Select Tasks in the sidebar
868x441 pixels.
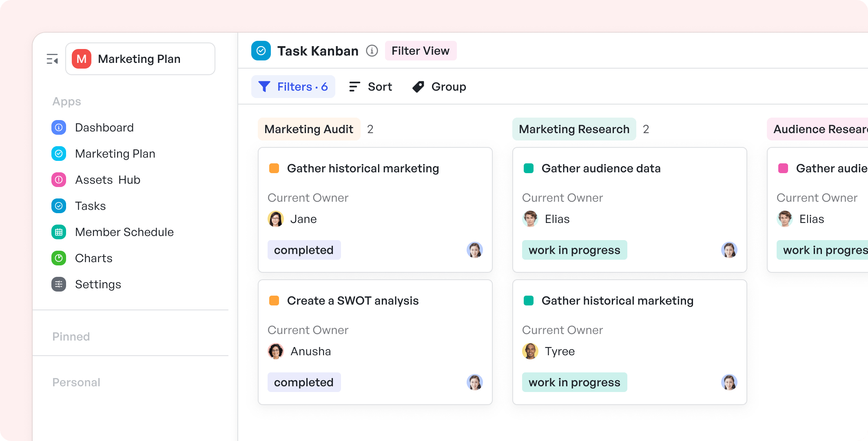91,206
